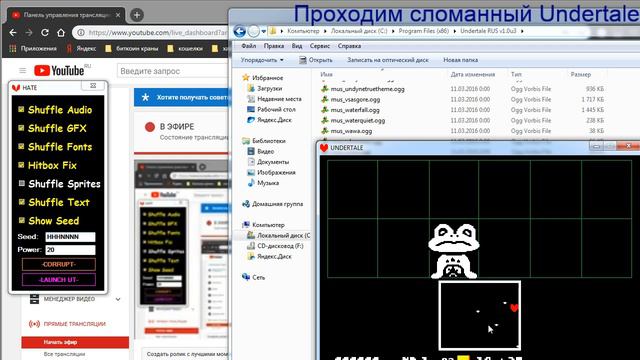Select file mus_waterquiet.ogg
640x360 pixels.
coord(358,120)
